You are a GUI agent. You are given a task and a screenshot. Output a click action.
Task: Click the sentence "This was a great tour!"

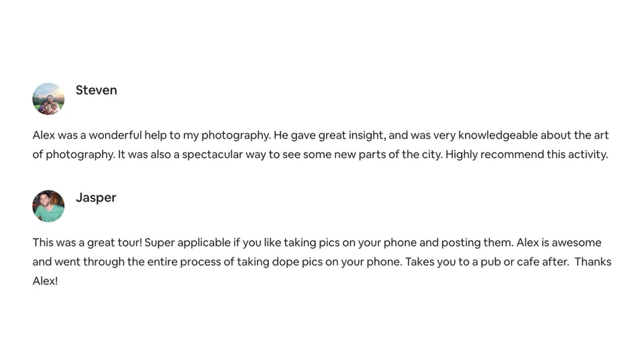click(x=87, y=242)
